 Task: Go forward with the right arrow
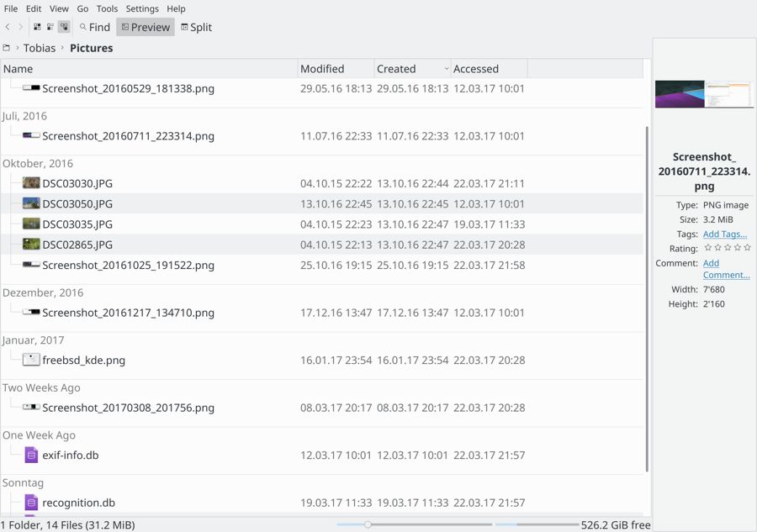tap(21, 27)
